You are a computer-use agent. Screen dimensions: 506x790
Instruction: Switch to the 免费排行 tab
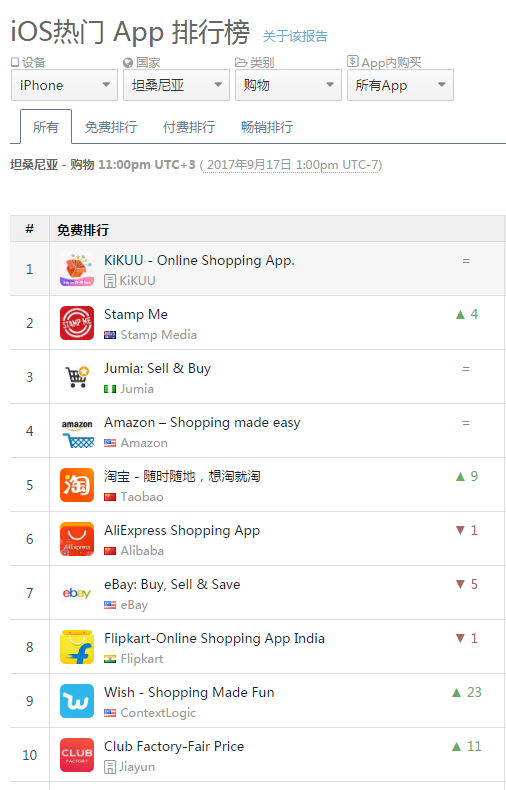click(110, 127)
